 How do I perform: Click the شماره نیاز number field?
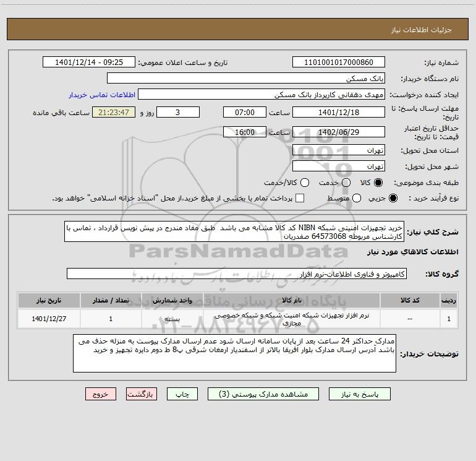338,62
